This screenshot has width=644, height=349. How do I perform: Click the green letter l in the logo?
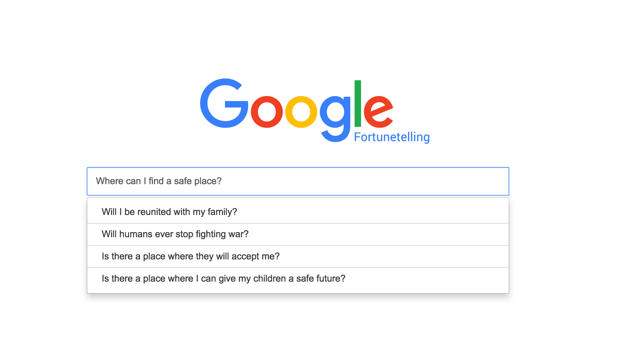[x=357, y=104]
